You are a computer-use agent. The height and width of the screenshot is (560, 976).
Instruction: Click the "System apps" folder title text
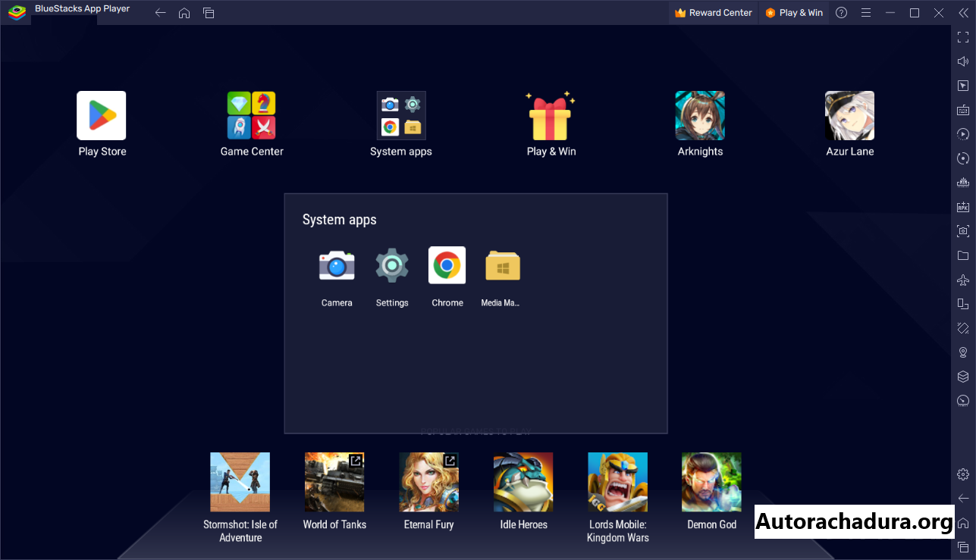pyautogui.click(x=339, y=220)
